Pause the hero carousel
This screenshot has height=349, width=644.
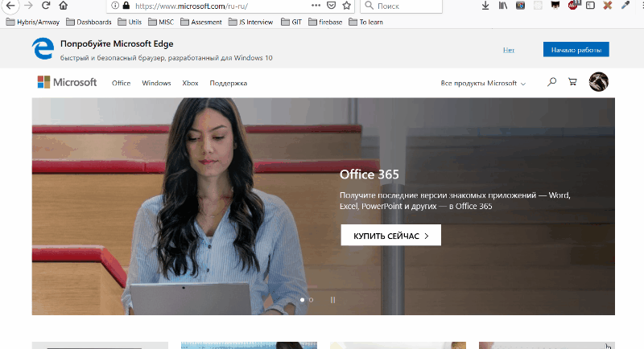332,300
